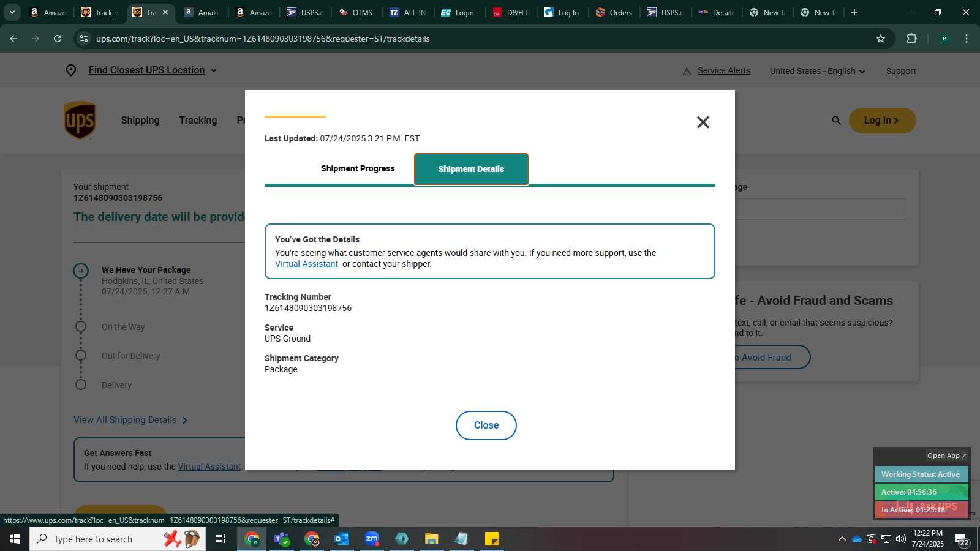Click the browser forward arrow

pyautogui.click(x=36, y=39)
